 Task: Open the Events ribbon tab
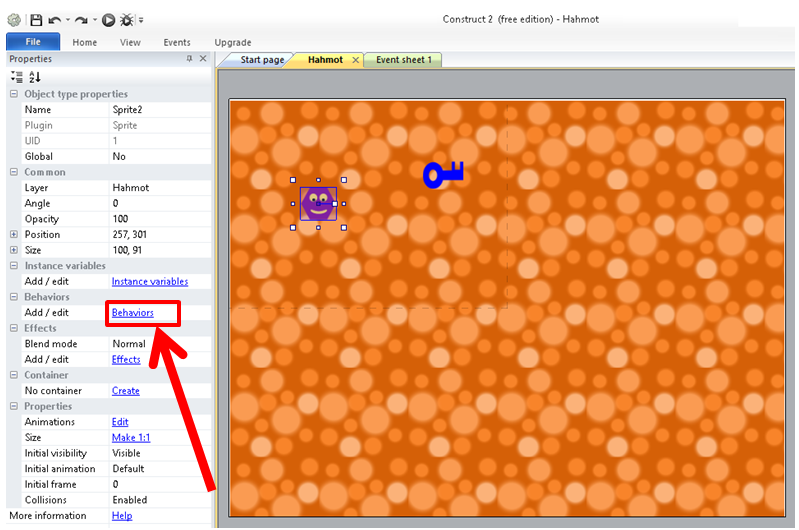(x=176, y=42)
